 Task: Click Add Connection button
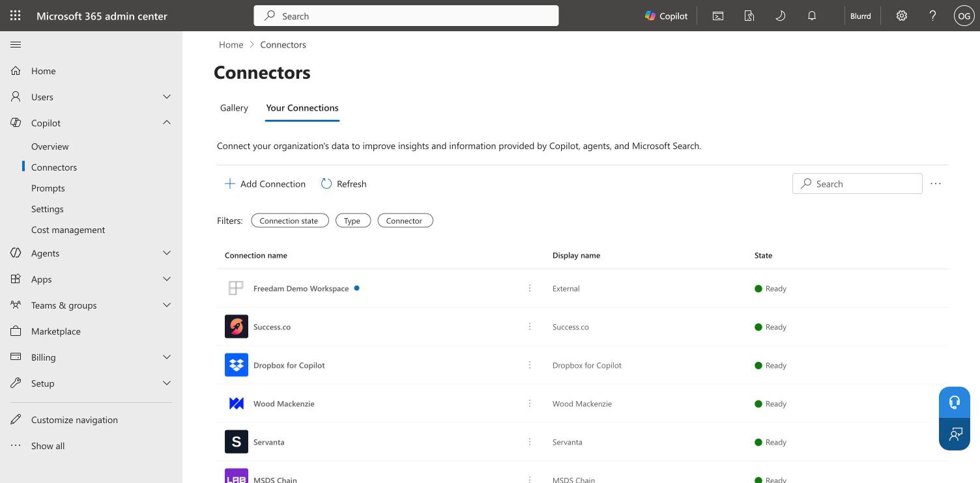[265, 184]
